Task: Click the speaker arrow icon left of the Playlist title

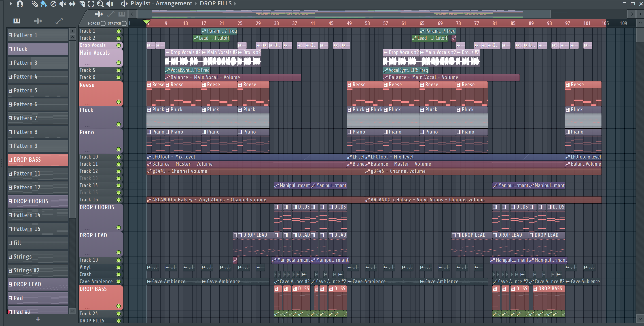Action: click(124, 4)
